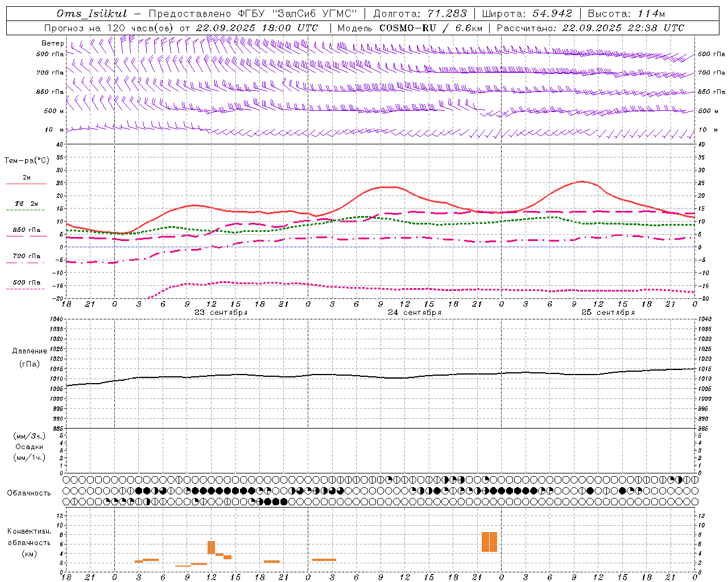
Task: Select the longitude value "Долгота: 71.283"
Action: (420, 14)
